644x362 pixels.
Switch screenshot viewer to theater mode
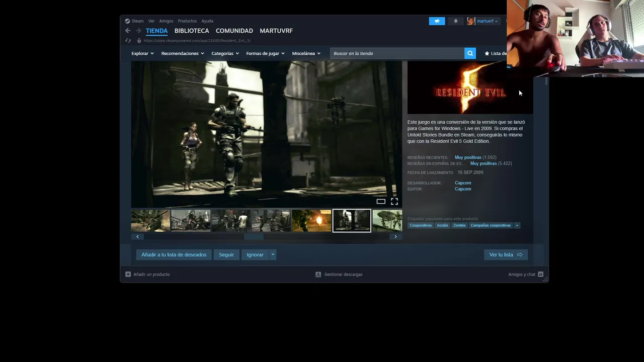[x=381, y=202]
